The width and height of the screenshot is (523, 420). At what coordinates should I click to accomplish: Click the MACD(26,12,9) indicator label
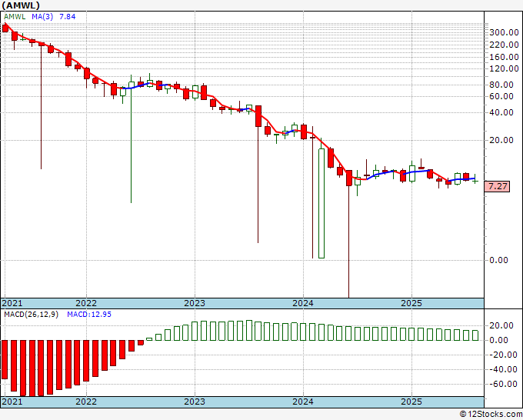click(x=31, y=315)
